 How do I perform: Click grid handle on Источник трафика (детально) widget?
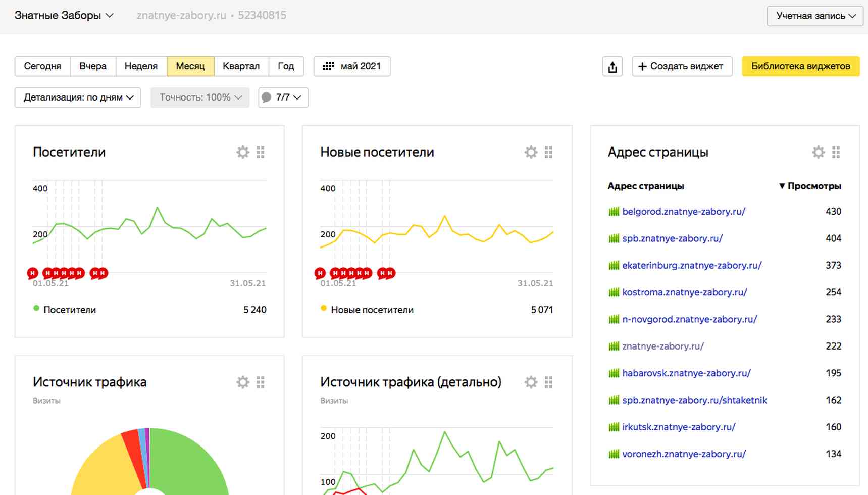[x=548, y=382]
